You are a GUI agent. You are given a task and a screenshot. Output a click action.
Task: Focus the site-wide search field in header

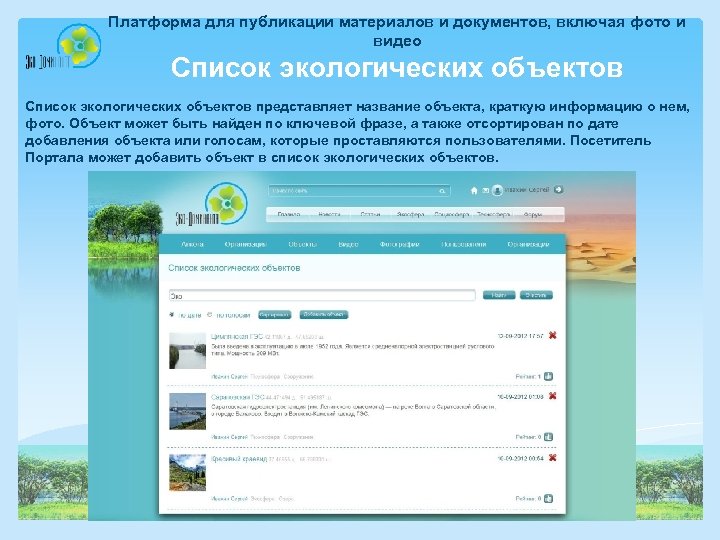(359, 191)
